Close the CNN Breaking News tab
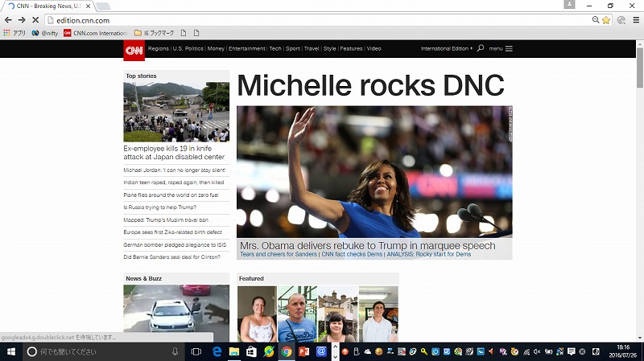This screenshot has height=361, width=644. 88,6
